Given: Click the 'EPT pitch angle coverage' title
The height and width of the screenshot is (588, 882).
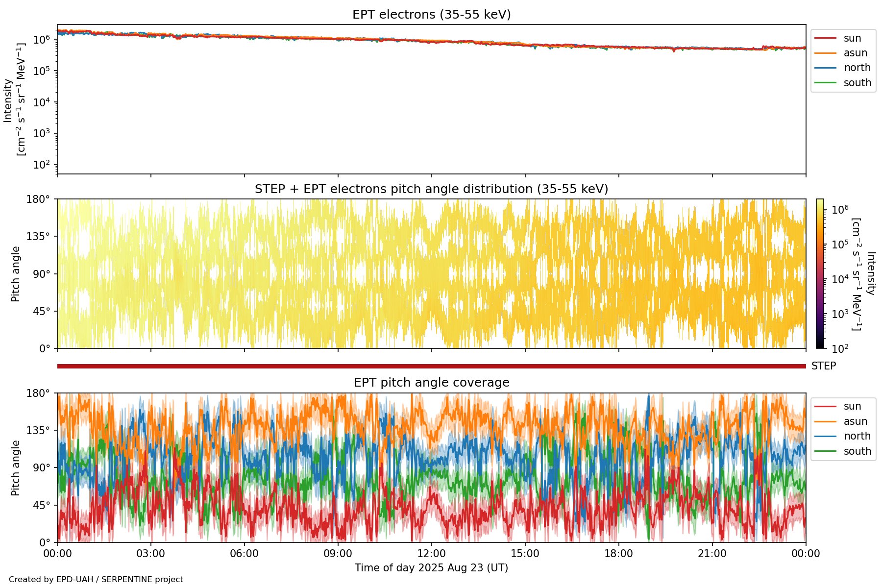Looking at the screenshot, I should 431,383.
